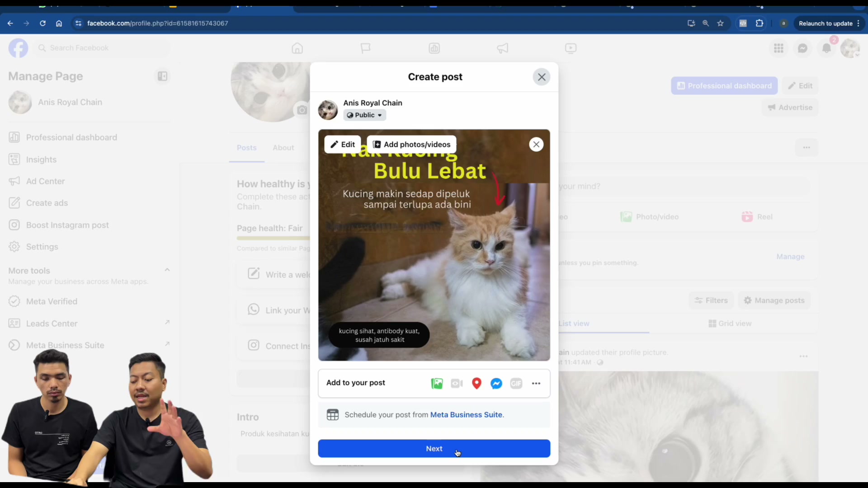Open the Public audience dropdown

[x=365, y=115]
